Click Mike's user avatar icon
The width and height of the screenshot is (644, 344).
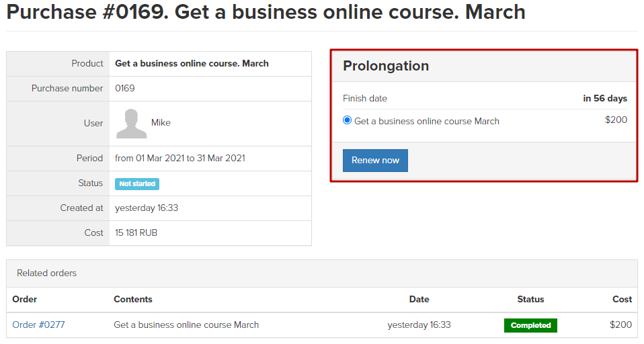pos(132,124)
